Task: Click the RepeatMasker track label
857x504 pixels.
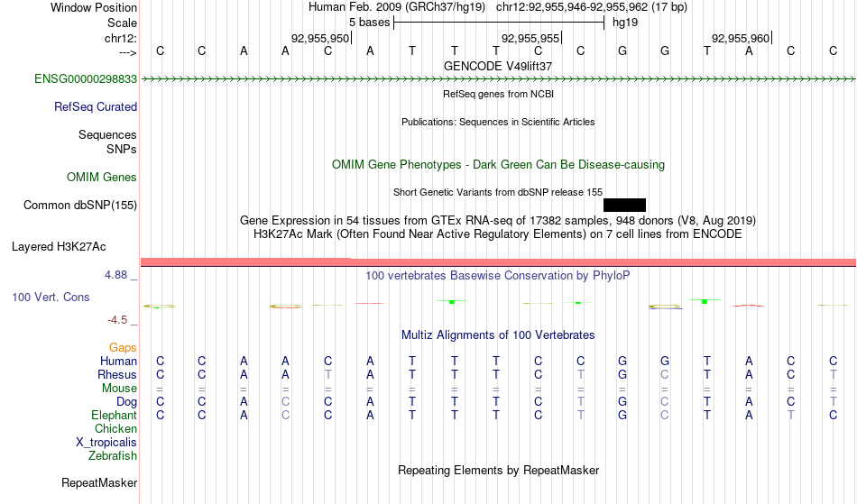Action: coord(99,482)
